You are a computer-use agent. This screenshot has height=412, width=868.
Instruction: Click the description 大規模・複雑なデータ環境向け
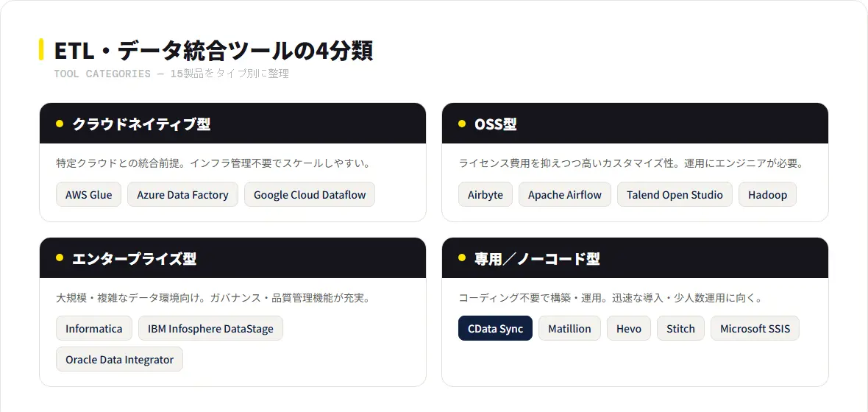coord(213,298)
